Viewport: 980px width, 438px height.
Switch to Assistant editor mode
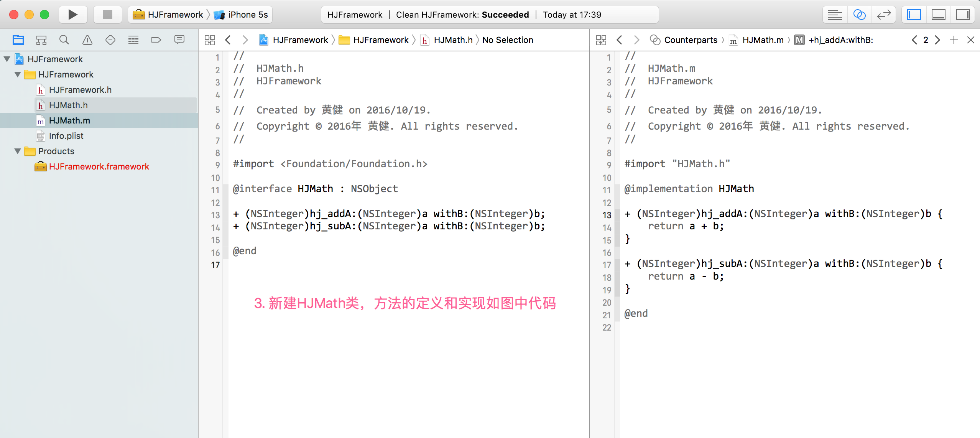(859, 15)
